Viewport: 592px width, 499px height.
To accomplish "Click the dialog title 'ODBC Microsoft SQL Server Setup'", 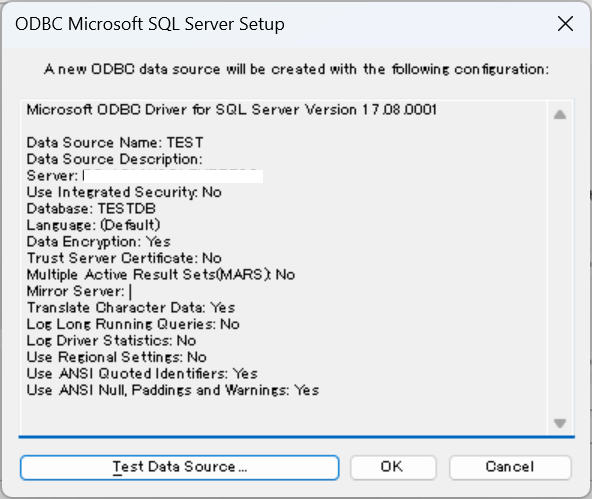I will tap(150, 24).
